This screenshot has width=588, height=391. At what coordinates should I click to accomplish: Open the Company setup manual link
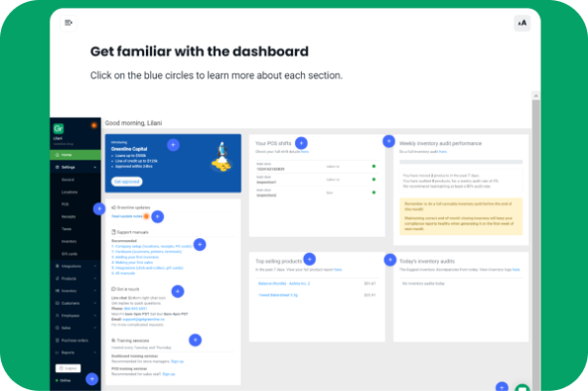click(152, 246)
